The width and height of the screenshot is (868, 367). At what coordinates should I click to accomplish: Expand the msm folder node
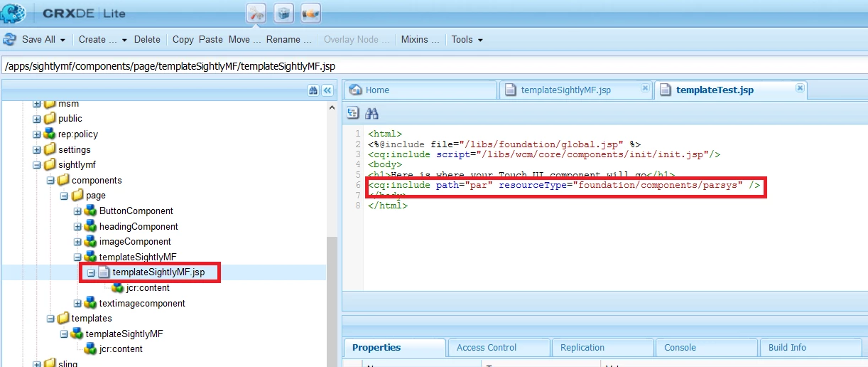coord(37,104)
